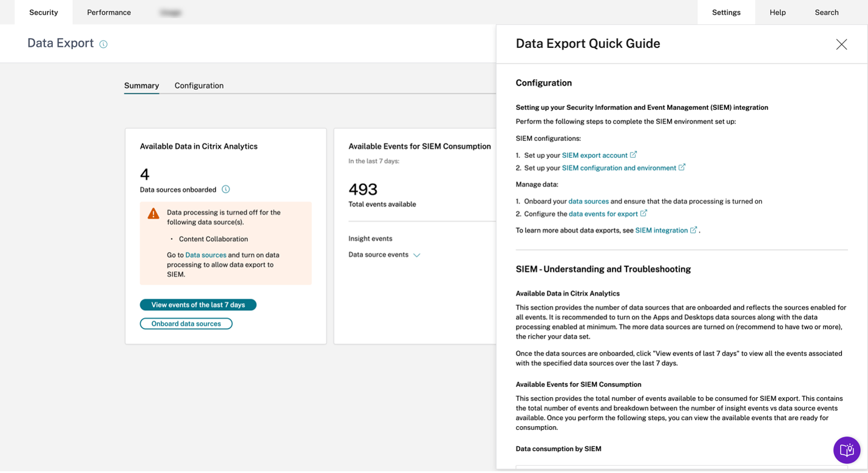Click external link icon after data events for export
The width and height of the screenshot is (868, 473).
click(x=644, y=213)
